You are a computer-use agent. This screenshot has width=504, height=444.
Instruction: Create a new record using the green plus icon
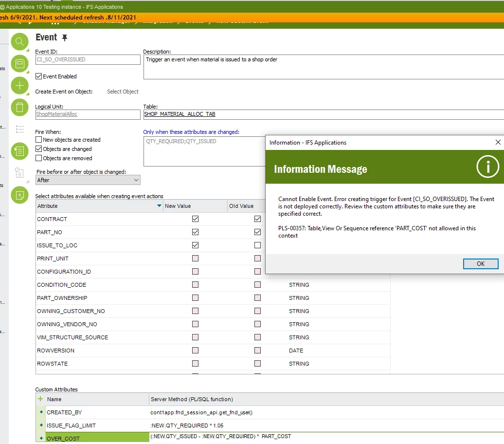(19, 85)
